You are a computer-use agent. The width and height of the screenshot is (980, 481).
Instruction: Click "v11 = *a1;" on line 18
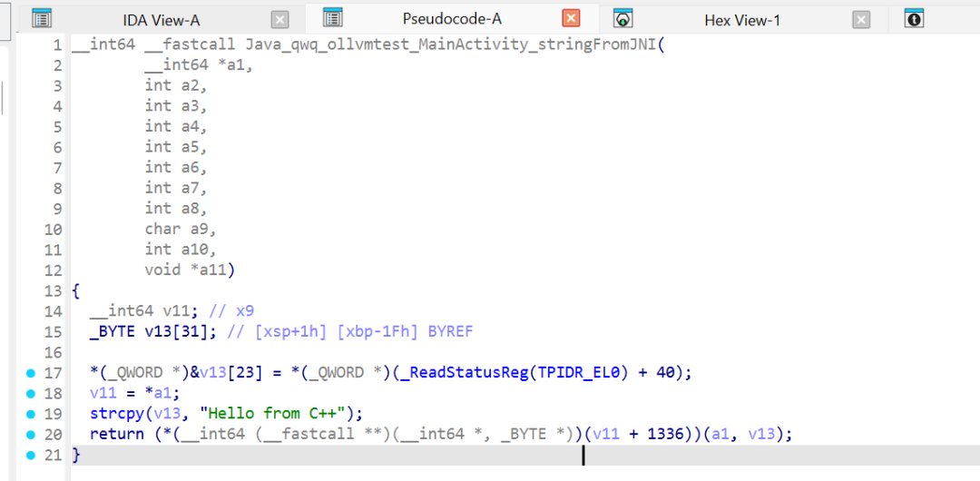click(x=135, y=394)
